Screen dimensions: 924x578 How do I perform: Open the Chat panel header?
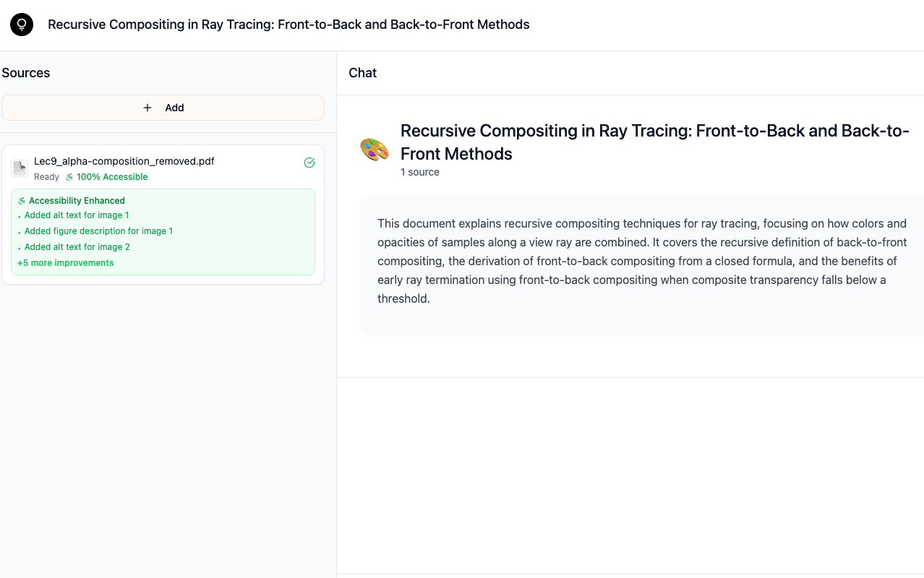coord(362,73)
